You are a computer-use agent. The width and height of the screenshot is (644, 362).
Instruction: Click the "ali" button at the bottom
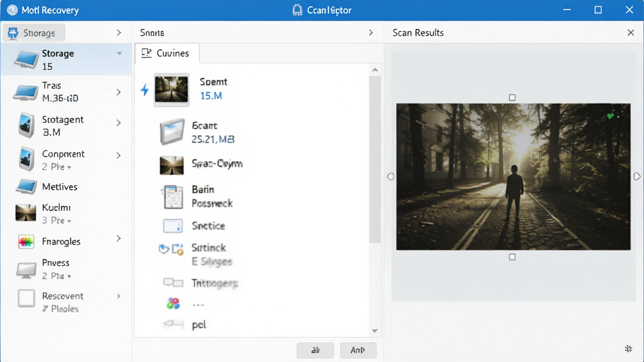pos(315,350)
